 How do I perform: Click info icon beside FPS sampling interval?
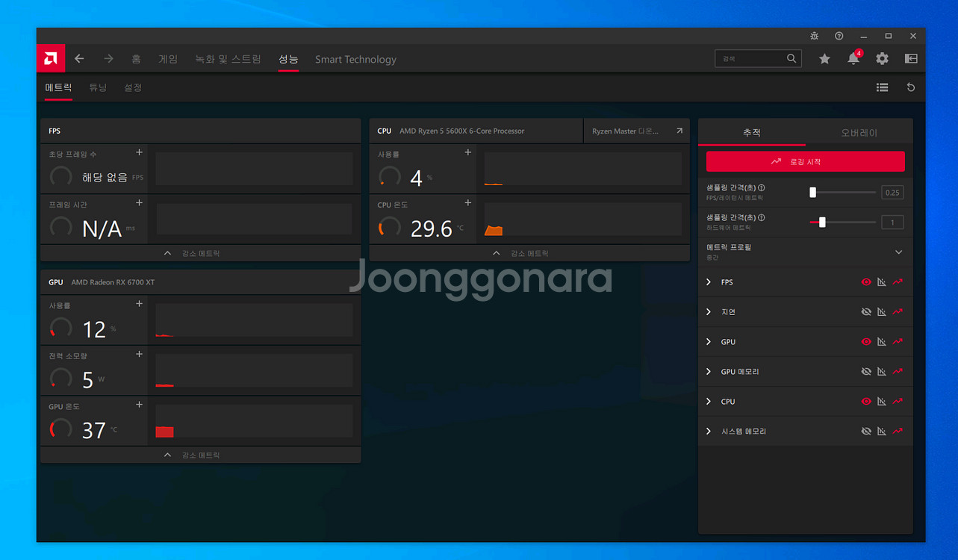(x=762, y=187)
